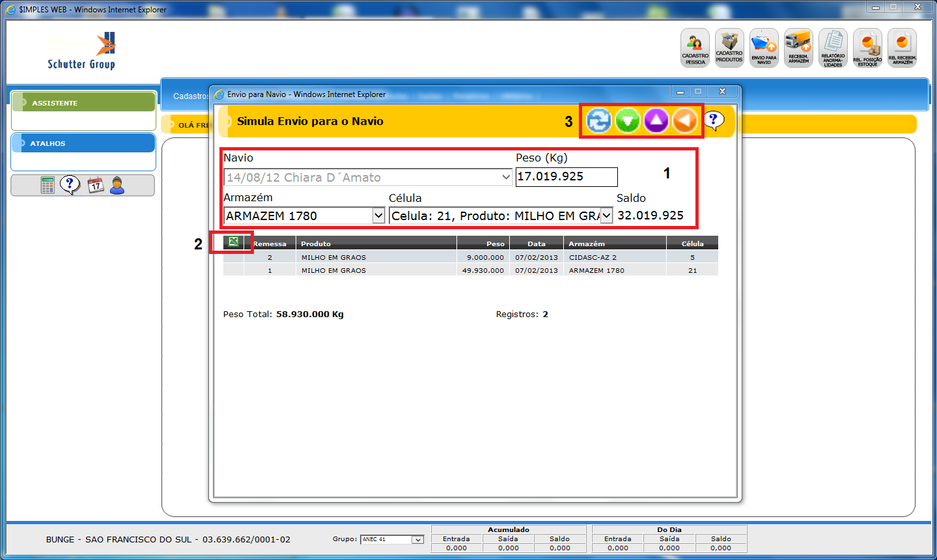937x560 pixels.
Task: Open Recebim. Armazém truck icon
Action: 798,48
